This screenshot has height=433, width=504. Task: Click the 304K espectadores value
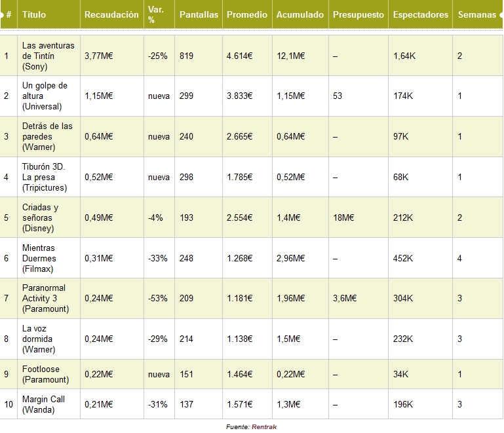click(x=403, y=298)
